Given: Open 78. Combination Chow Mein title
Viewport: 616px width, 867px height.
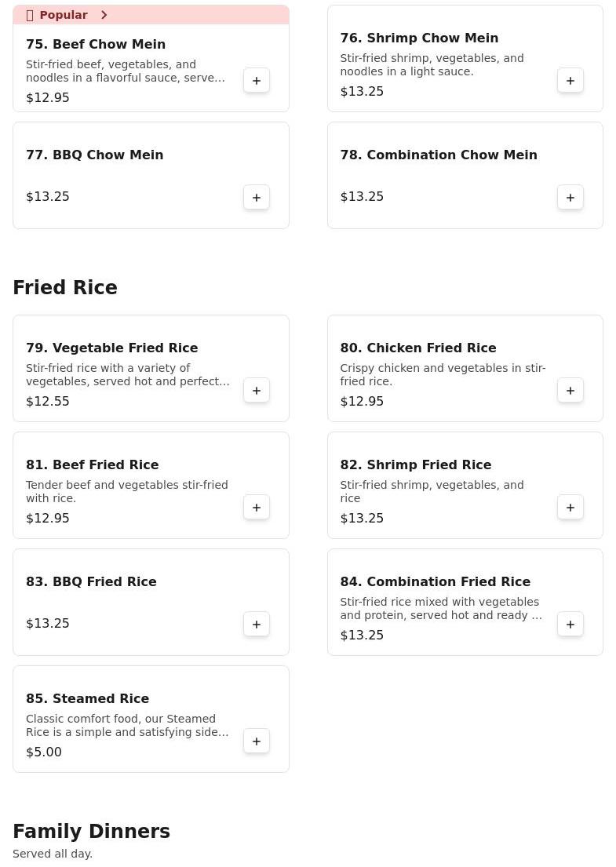Looking at the screenshot, I should coord(439,155).
